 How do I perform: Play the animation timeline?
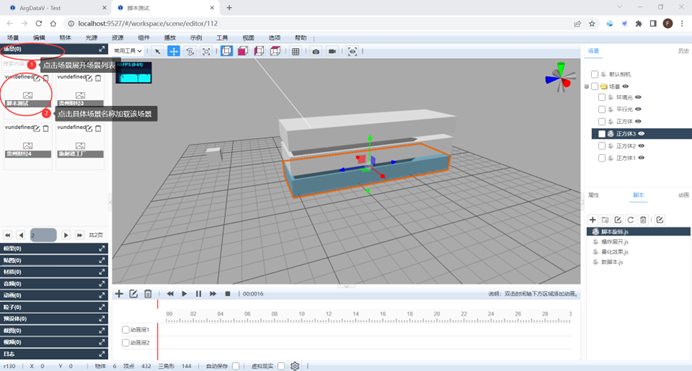click(x=184, y=294)
